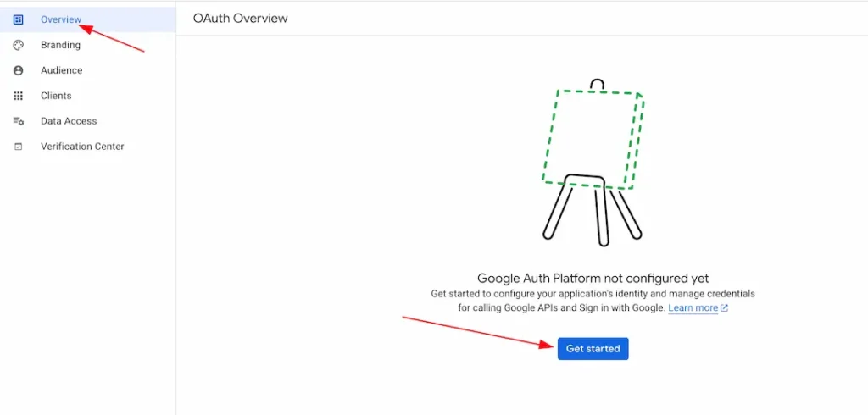Image resolution: width=868 pixels, height=415 pixels.
Task: Select the Overview label in the sidebar
Action: 61,19
